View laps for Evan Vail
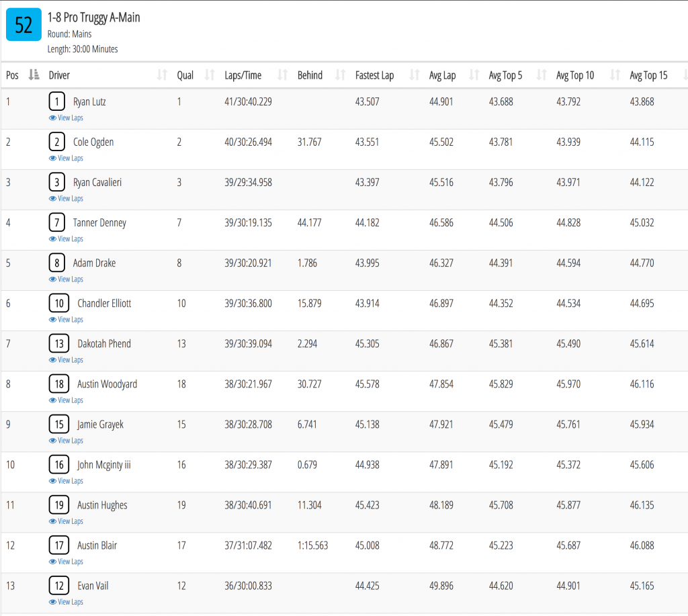Viewport: 688px width, 616px height. (x=66, y=602)
